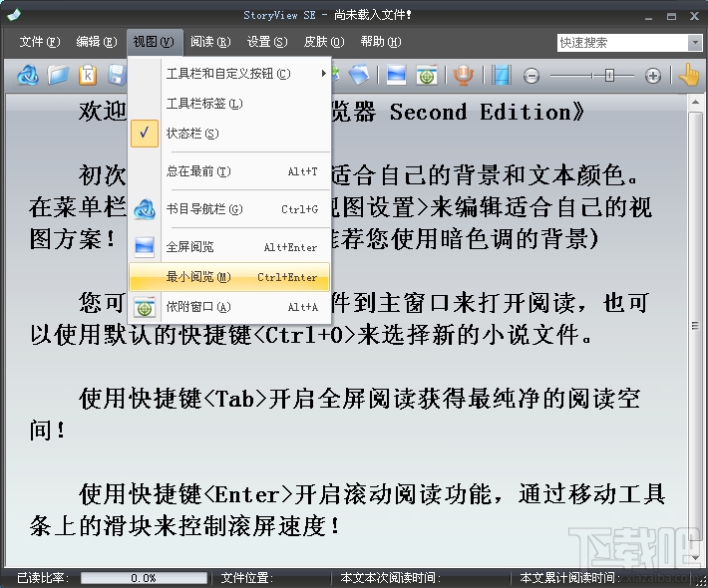The image size is (708, 588).
Task: Choose 依附窗口(A) menu entry
Action: pos(229,307)
